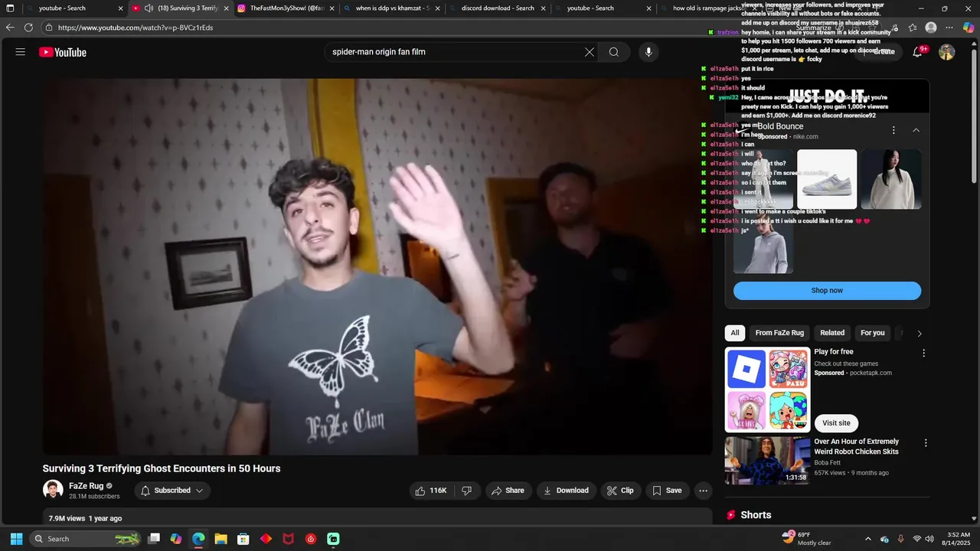Open the FaZe Rug channel name link

[x=86, y=486]
